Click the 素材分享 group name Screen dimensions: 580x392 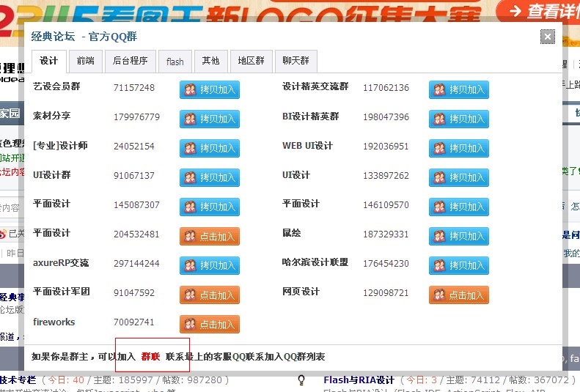click(52, 116)
